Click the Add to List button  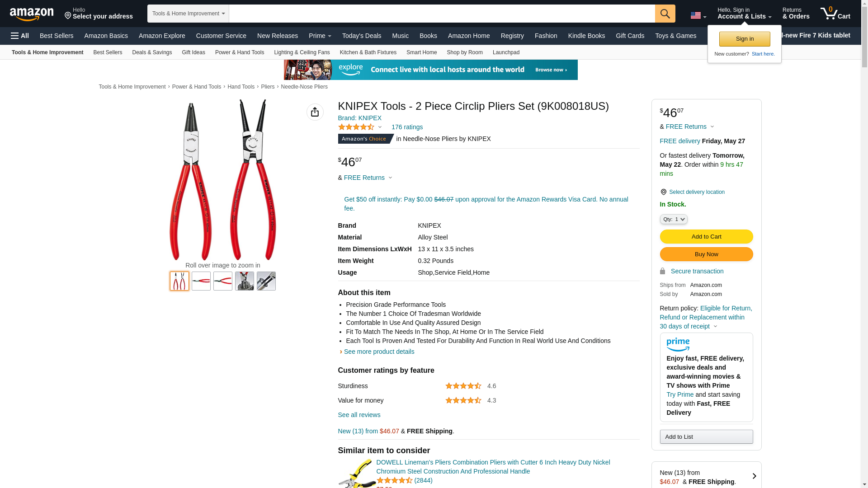point(706,436)
